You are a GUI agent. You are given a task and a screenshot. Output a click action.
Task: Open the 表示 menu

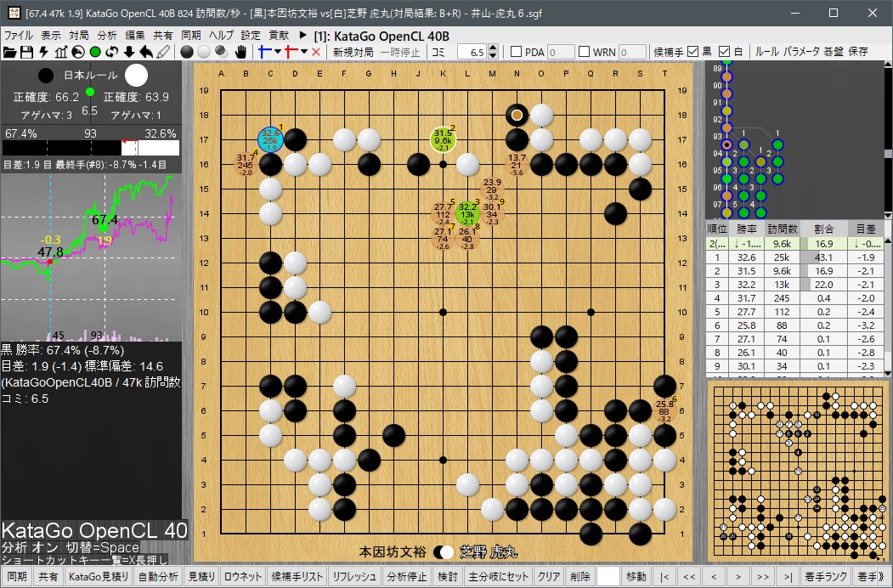click(x=51, y=36)
